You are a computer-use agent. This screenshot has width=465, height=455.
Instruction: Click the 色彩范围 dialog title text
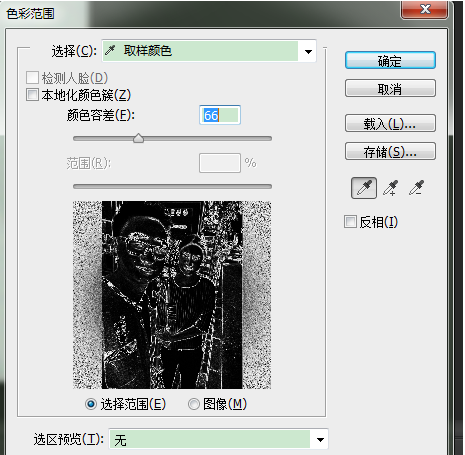tap(30, 14)
